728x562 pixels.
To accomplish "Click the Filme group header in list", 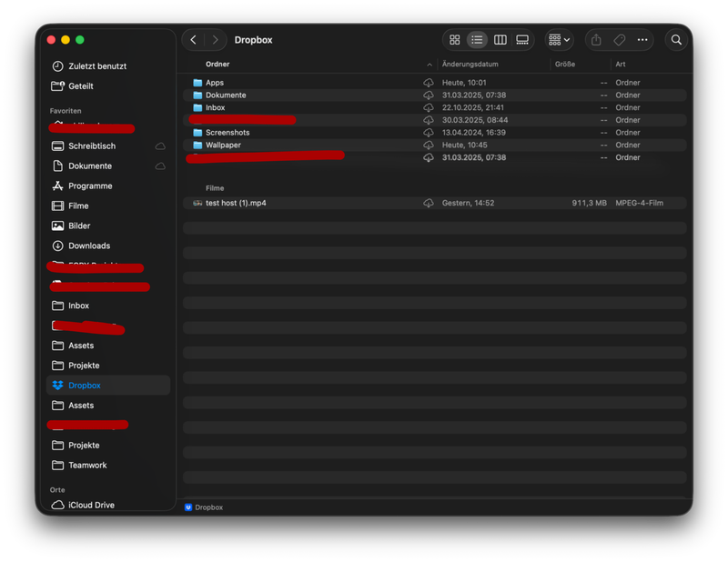I will pyautogui.click(x=215, y=188).
